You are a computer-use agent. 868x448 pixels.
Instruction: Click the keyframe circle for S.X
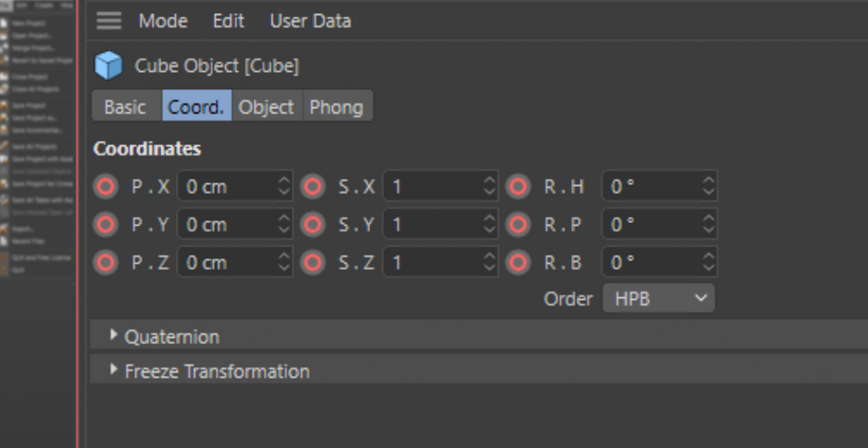tap(313, 187)
